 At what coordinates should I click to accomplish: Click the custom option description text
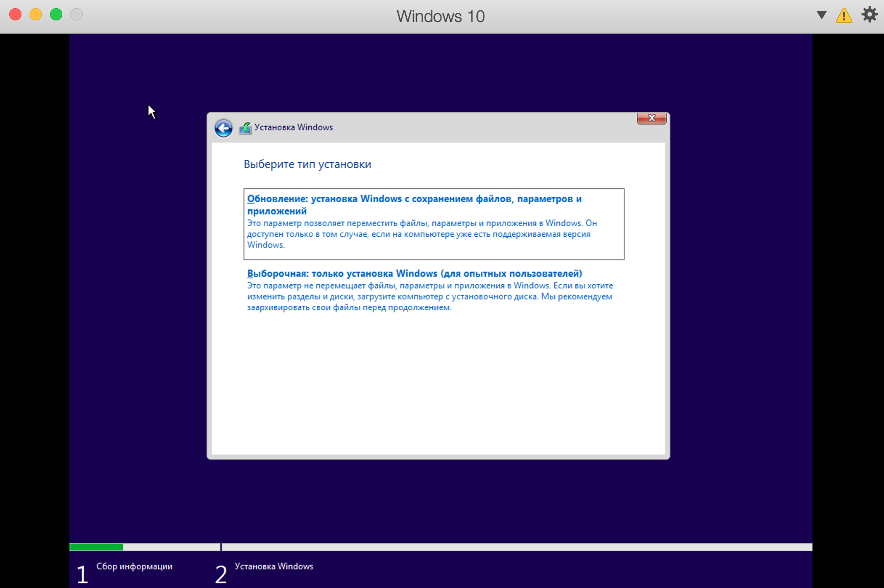pyautogui.click(x=430, y=297)
